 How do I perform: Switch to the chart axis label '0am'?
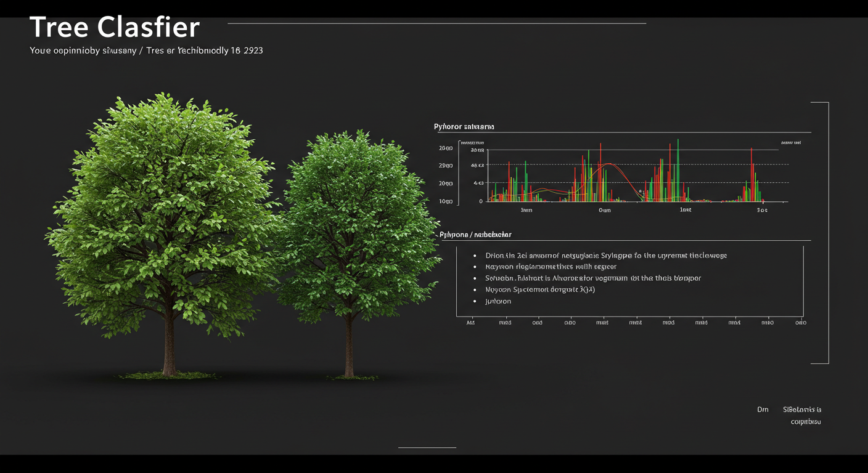tap(604, 210)
